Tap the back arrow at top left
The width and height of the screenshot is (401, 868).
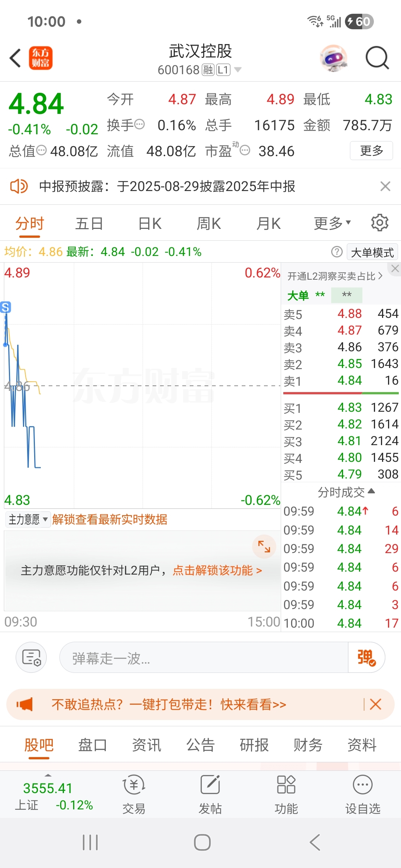(15, 58)
